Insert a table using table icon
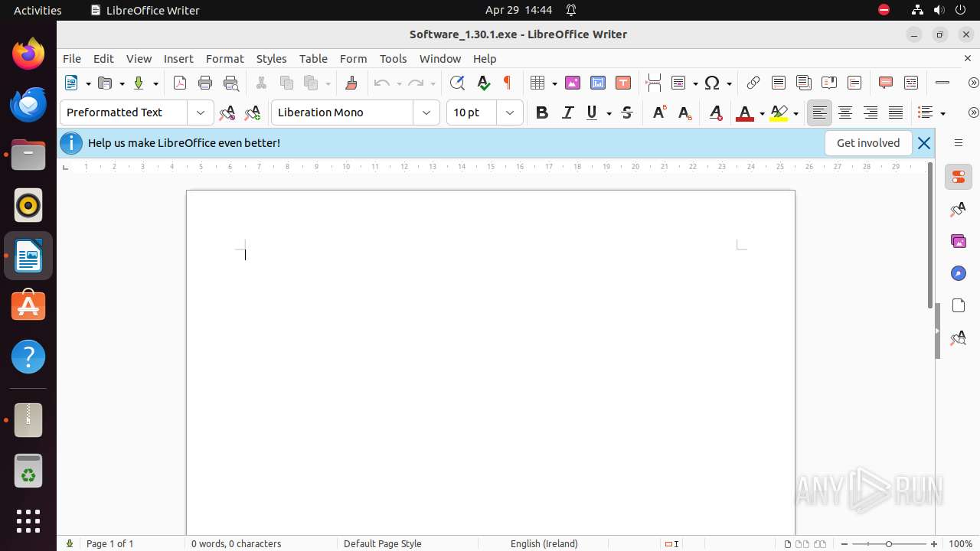The height and width of the screenshot is (551, 980). tap(537, 83)
